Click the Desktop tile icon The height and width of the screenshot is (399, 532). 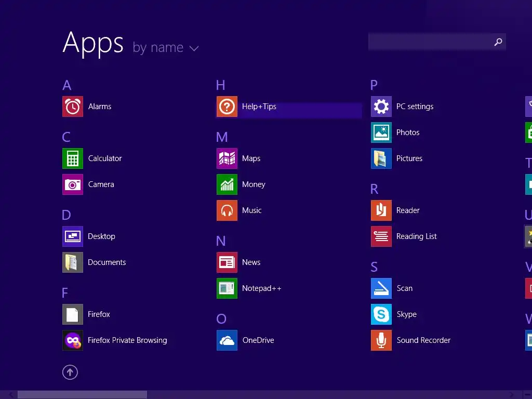coord(73,236)
